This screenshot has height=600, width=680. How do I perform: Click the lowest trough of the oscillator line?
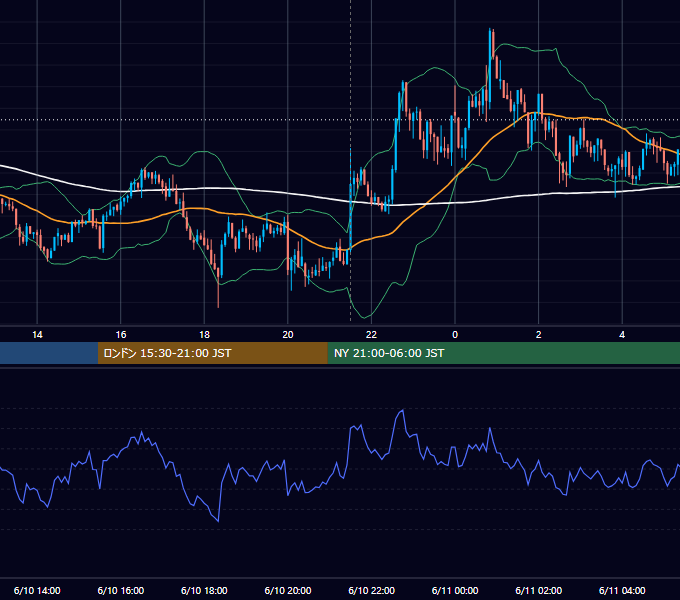coord(218,520)
